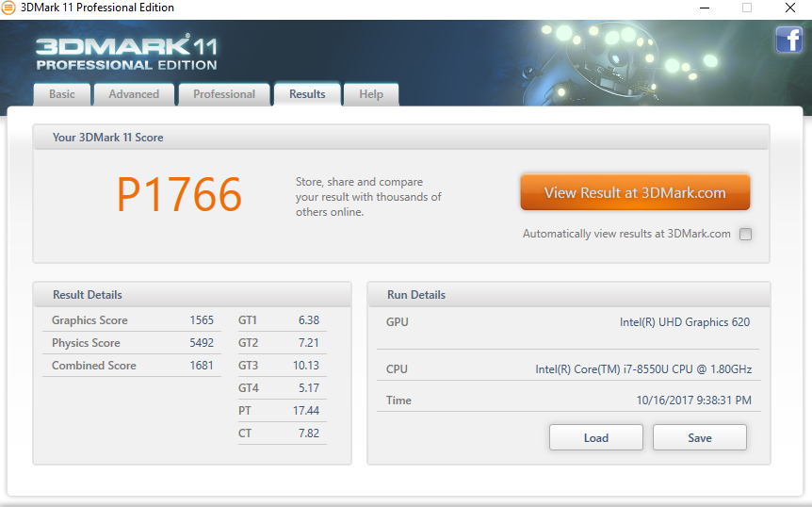812x507 pixels.
Task: Click the 3DMark app icon in title bar
Action: [x=10, y=8]
